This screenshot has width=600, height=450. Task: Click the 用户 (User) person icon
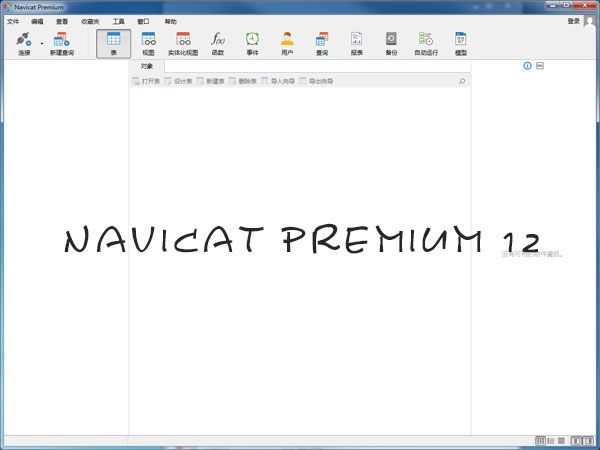point(287,39)
